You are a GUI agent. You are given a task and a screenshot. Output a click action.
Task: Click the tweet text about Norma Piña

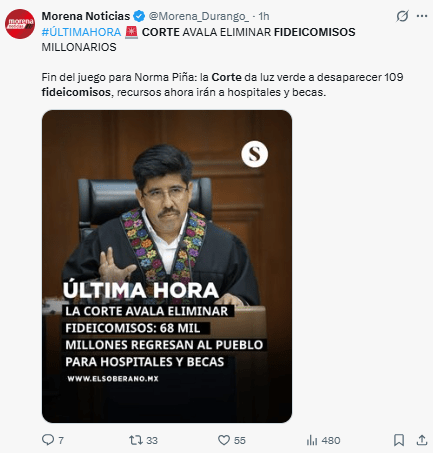click(222, 85)
